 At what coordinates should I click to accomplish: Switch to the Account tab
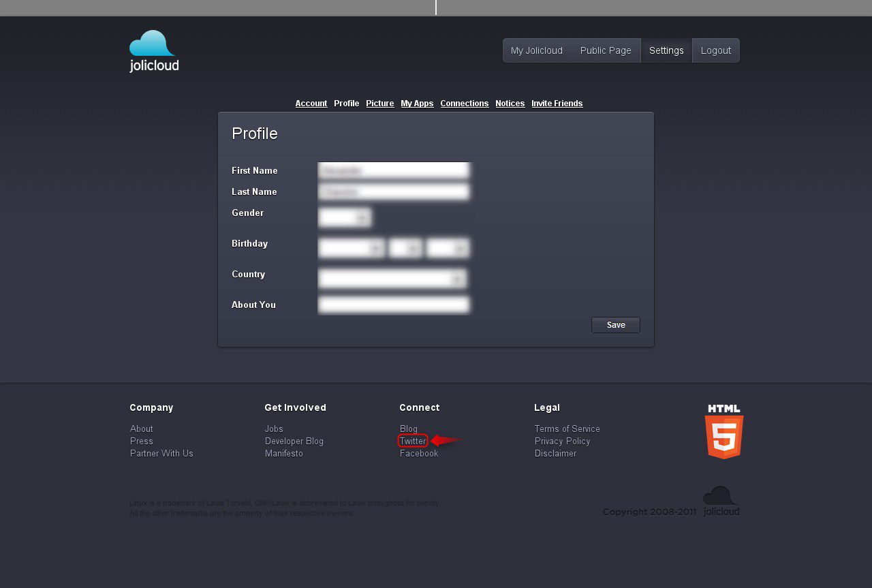[x=311, y=104]
